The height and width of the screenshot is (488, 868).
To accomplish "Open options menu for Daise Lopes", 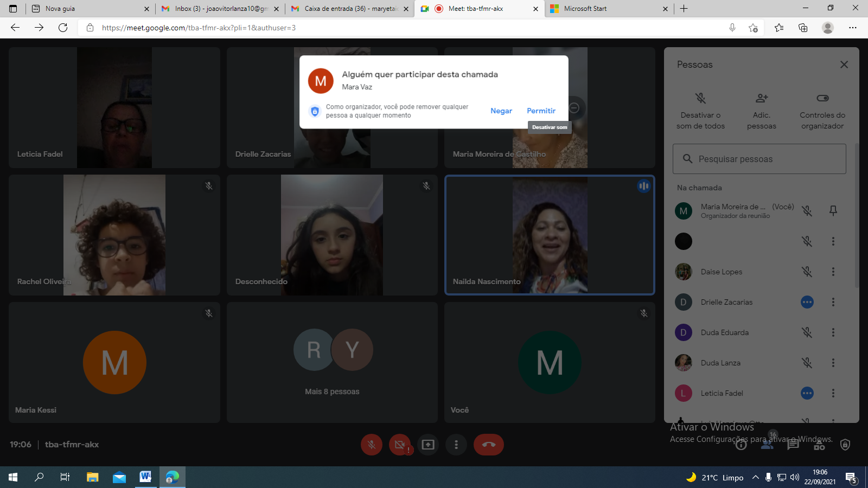I will pyautogui.click(x=833, y=272).
